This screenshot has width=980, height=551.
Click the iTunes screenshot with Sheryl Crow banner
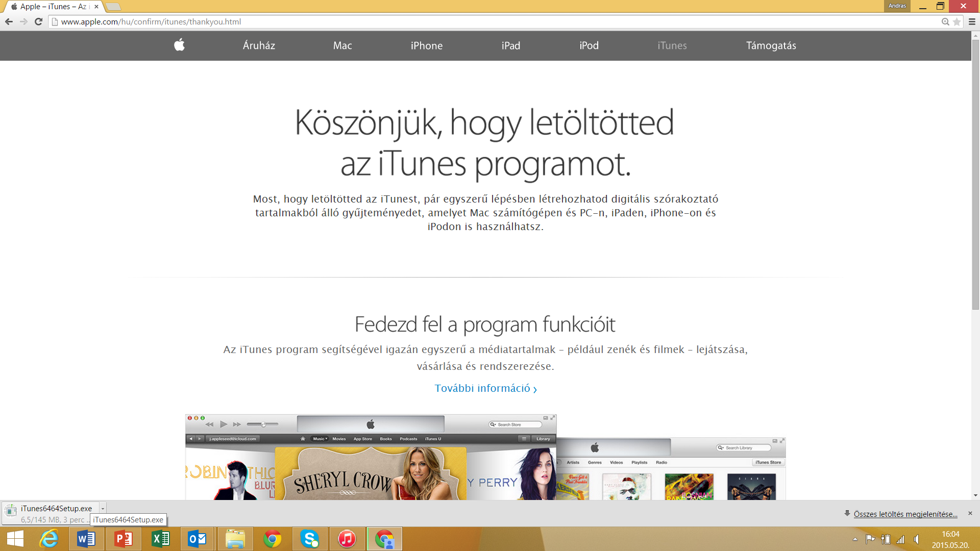pos(371,457)
